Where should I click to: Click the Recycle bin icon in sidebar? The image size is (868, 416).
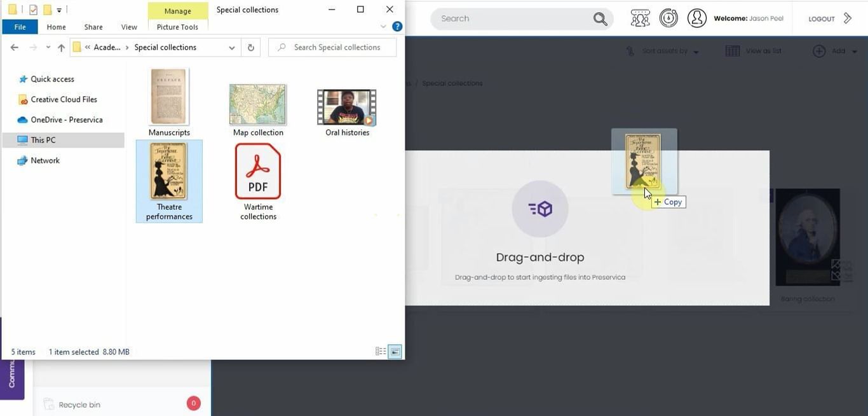point(49,404)
